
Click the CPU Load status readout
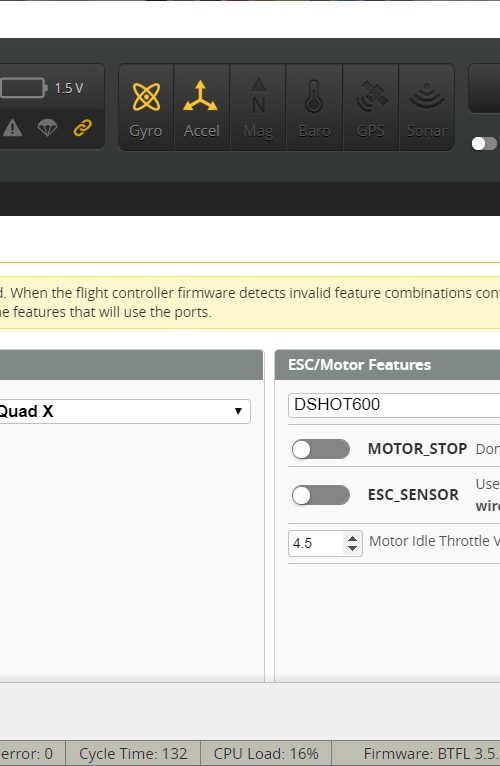tap(266, 753)
